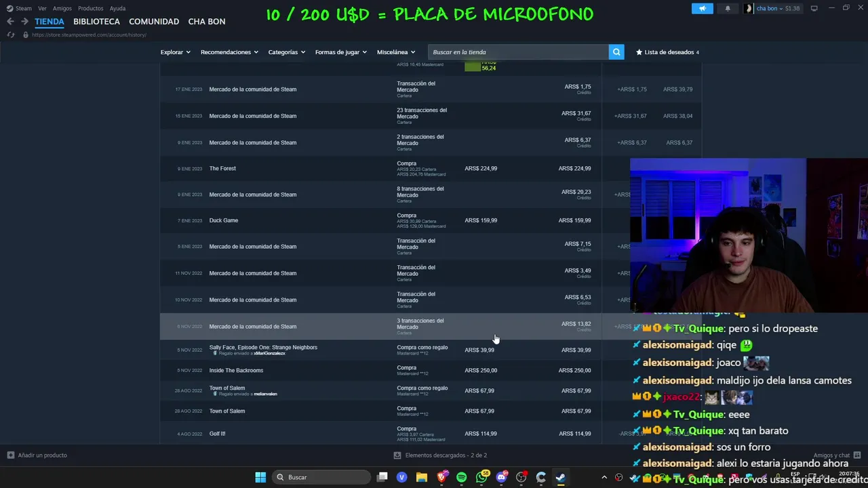Click the downloads icon in bottom bar
Image resolution: width=868 pixels, height=488 pixels.
pyautogui.click(x=397, y=455)
